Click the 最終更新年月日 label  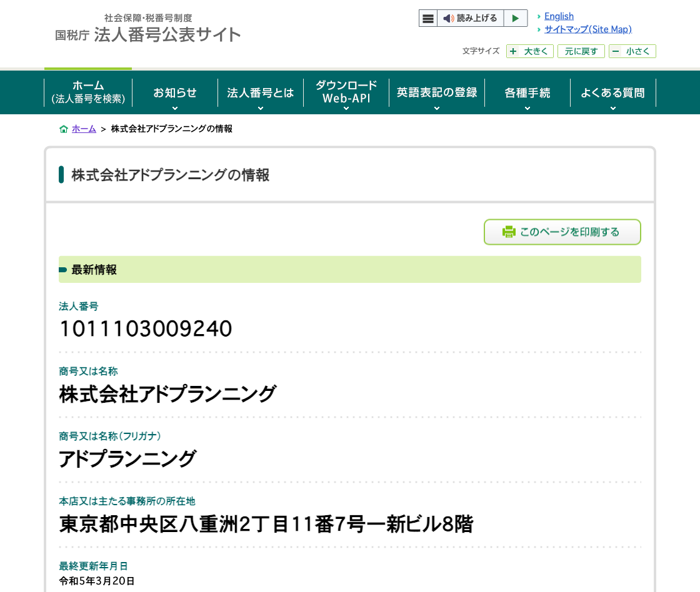pos(93,566)
